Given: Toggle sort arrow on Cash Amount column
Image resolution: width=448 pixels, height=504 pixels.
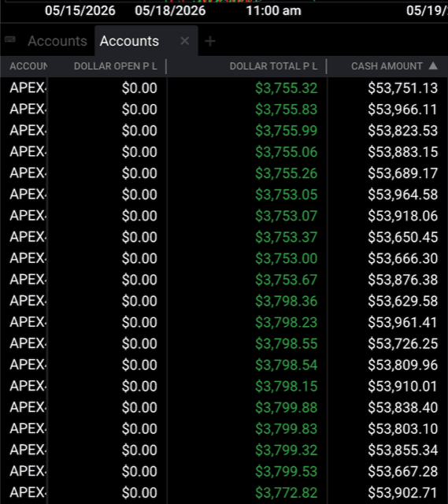Looking at the screenshot, I should 433,66.
